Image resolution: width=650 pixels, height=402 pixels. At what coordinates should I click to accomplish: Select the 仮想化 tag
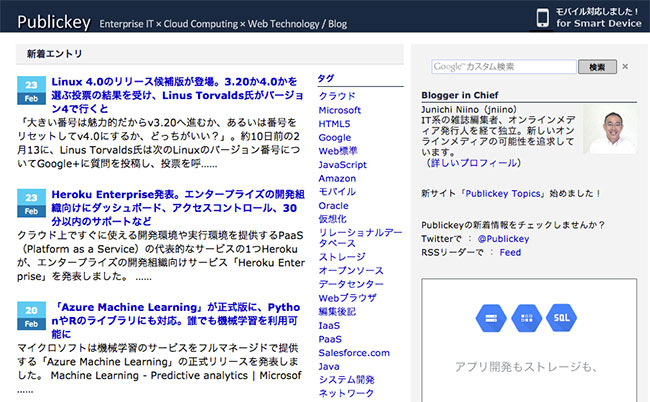[332, 219]
